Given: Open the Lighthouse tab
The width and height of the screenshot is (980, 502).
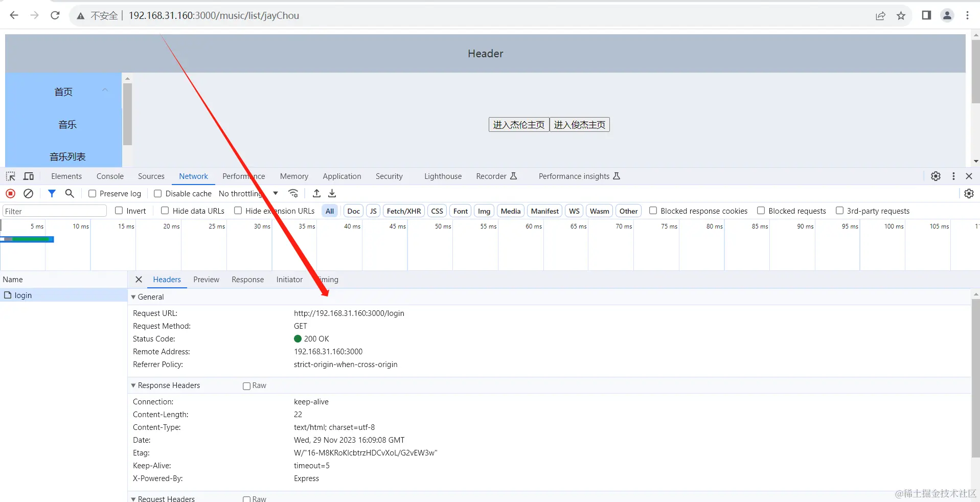Looking at the screenshot, I should (x=443, y=176).
